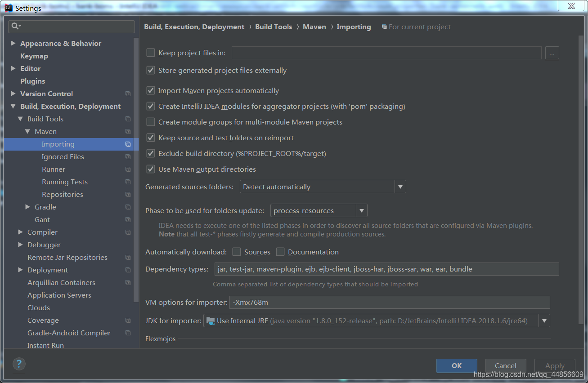Viewport: 588px width, 383px height.
Task: Expand the Compiler tree node
Action: coord(20,232)
